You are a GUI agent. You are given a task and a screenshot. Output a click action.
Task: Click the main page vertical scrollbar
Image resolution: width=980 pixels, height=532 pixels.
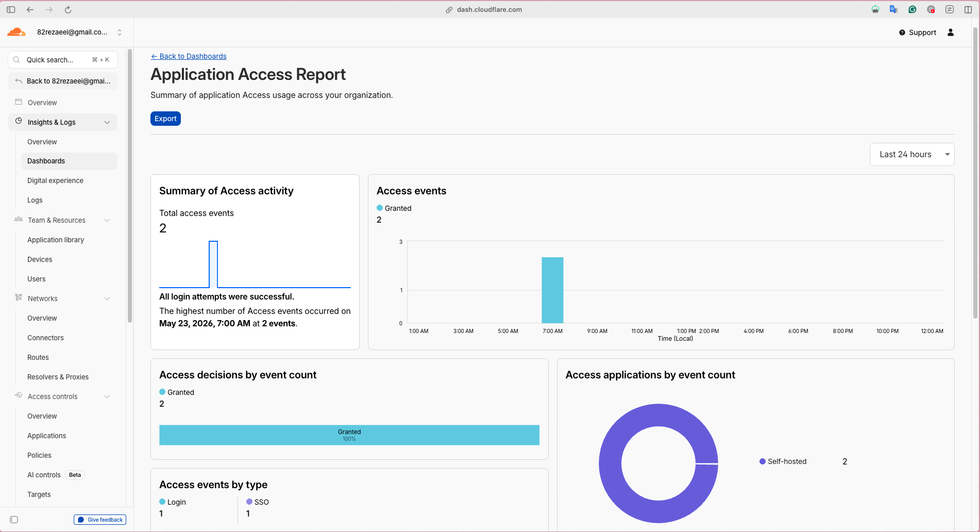[x=975, y=173]
